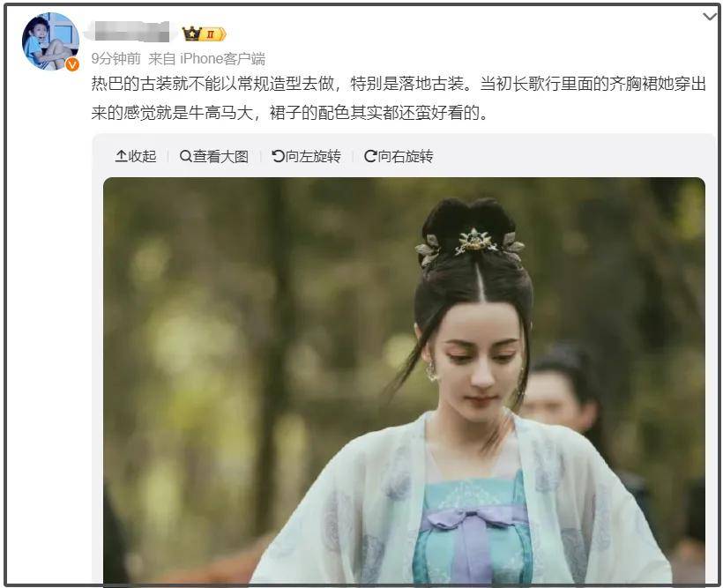Screen dimensions: 723x588
Task: Rotate the image left with 向左旋转
Action: click(x=307, y=156)
